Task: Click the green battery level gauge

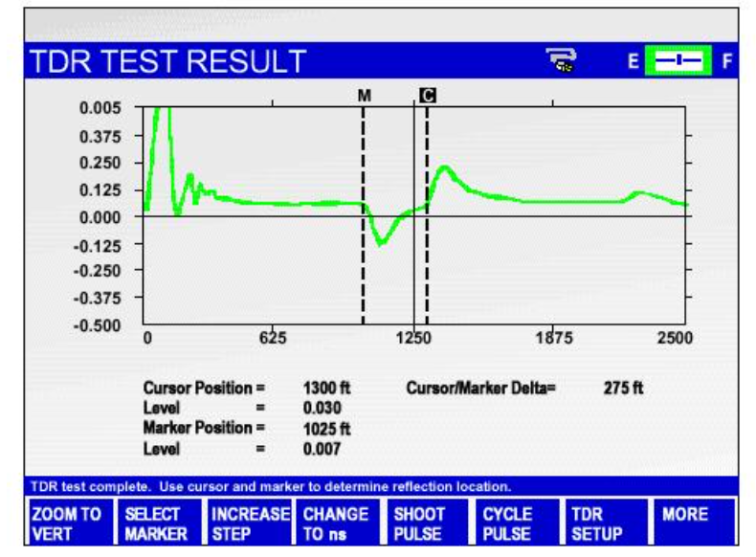Action: 678,61
